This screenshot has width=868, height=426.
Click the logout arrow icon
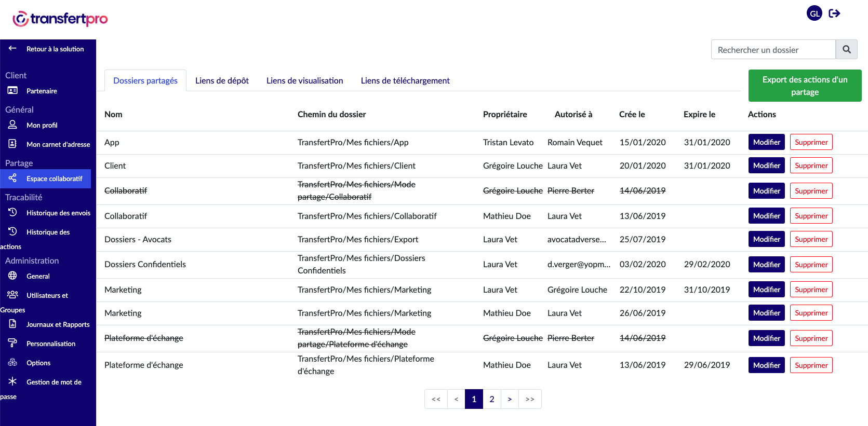click(834, 13)
